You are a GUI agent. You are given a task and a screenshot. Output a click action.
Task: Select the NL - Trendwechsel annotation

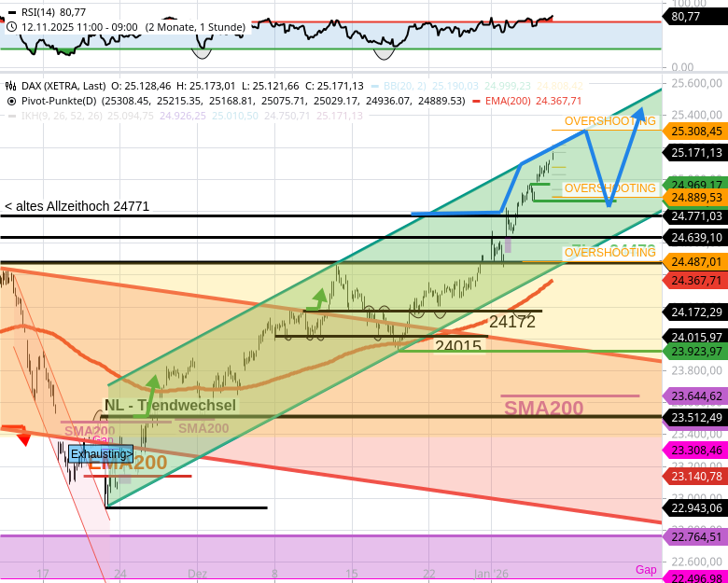pos(170,405)
